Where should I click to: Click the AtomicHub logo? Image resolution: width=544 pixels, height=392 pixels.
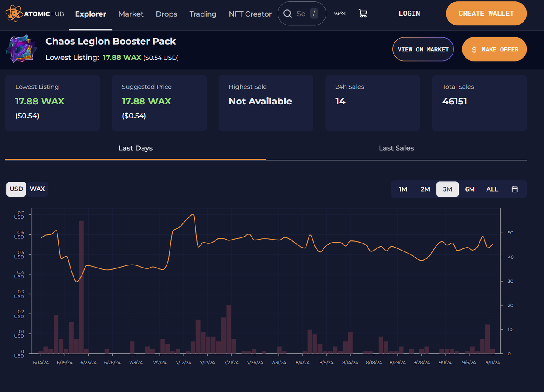[35, 14]
